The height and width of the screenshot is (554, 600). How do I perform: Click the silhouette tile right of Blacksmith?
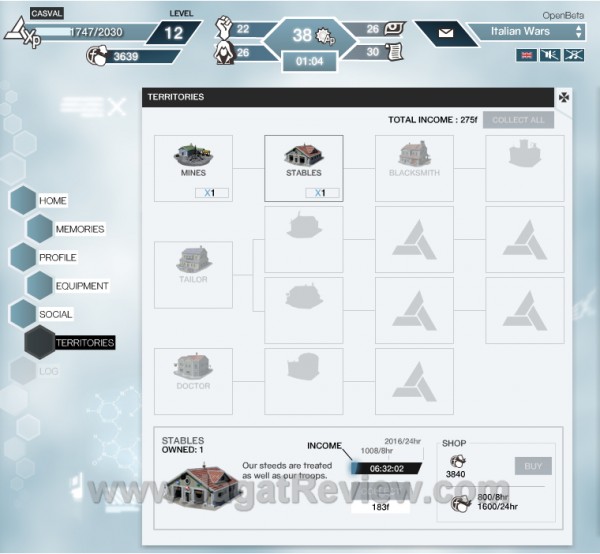click(x=525, y=168)
